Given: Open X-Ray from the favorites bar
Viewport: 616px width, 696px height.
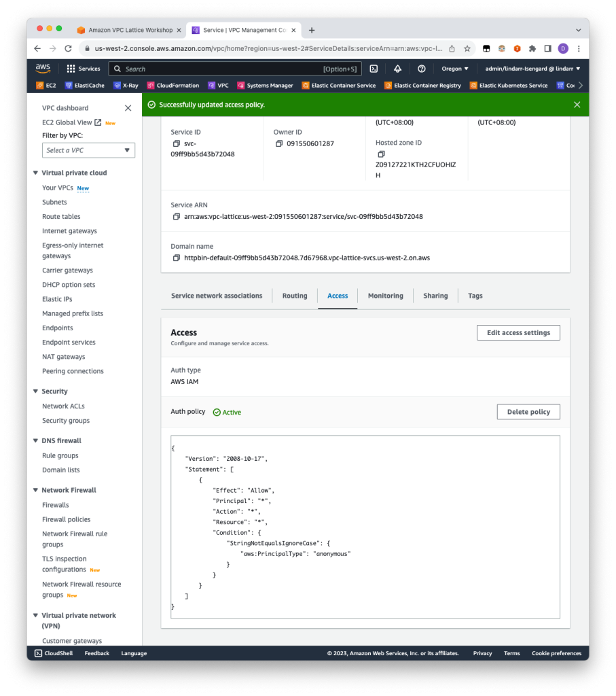Looking at the screenshot, I should tap(126, 85).
